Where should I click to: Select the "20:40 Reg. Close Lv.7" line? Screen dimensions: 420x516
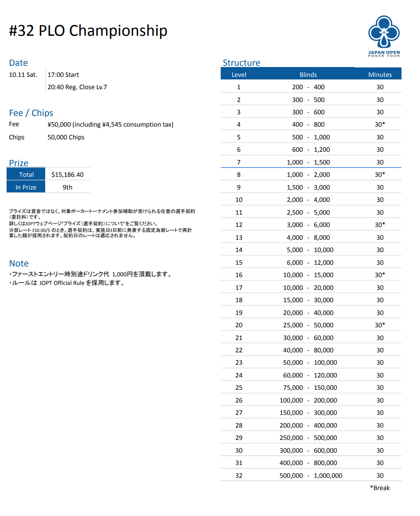77,87
